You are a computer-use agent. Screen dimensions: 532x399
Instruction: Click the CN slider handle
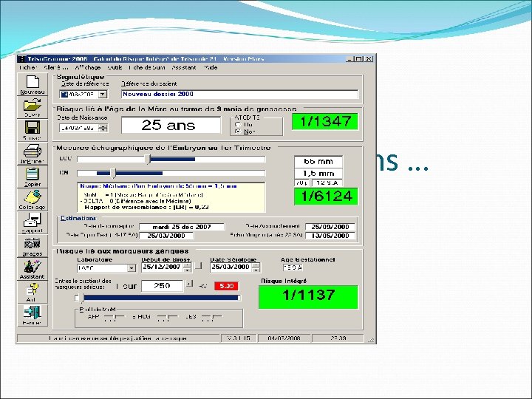tap(113, 174)
